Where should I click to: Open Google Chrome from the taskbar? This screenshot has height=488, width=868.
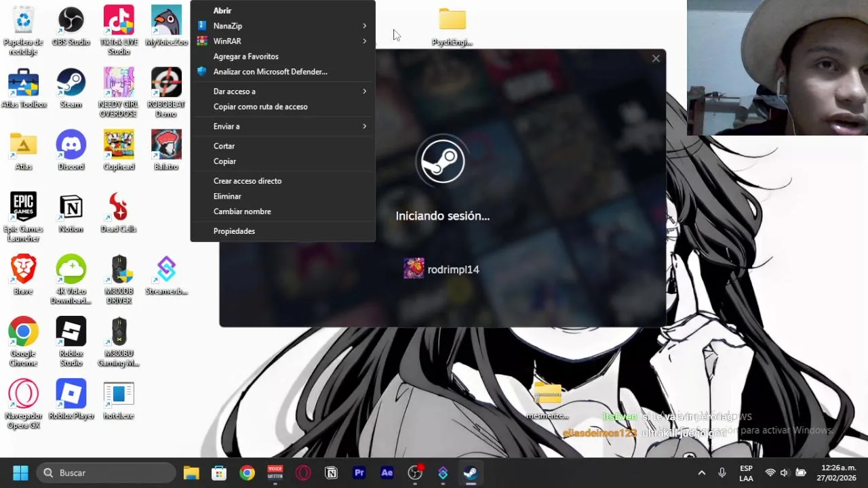tap(247, 472)
